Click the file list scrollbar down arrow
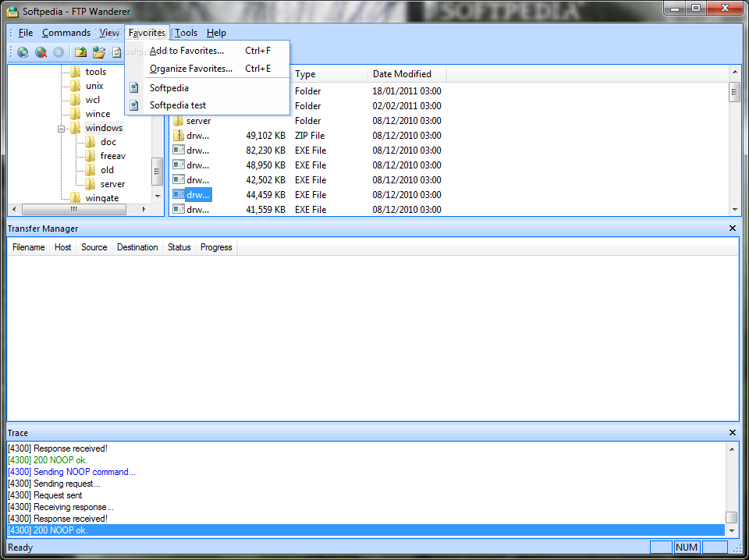Screen dimensions: 749x560 click(x=735, y=210)
